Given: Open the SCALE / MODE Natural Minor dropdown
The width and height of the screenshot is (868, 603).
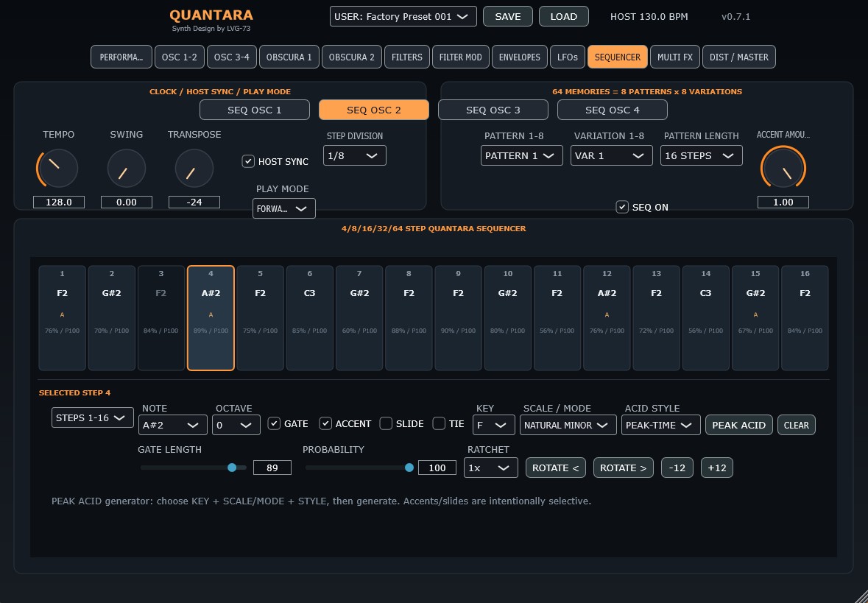Looking at the screenshot, I should tap(568, 426).
